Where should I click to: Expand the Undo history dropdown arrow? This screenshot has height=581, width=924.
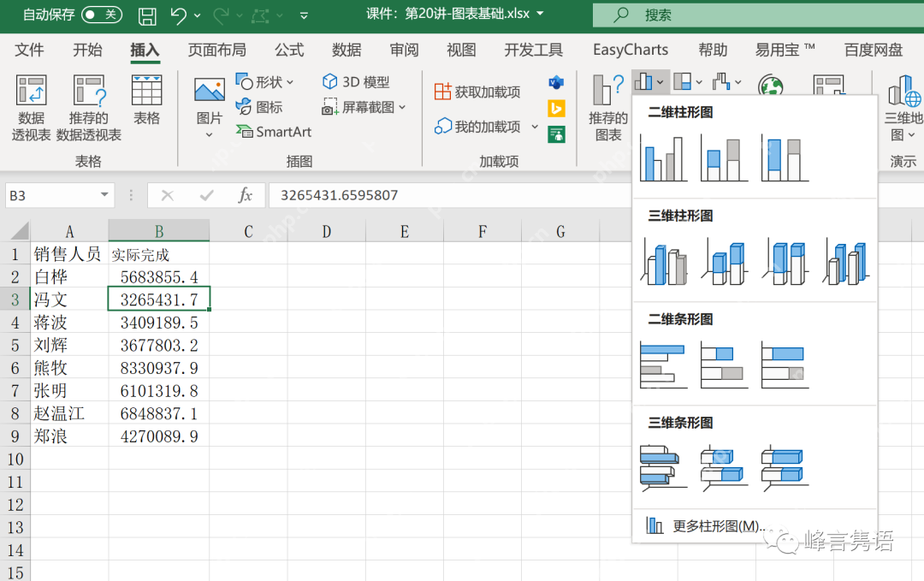(x=197, y=16)
